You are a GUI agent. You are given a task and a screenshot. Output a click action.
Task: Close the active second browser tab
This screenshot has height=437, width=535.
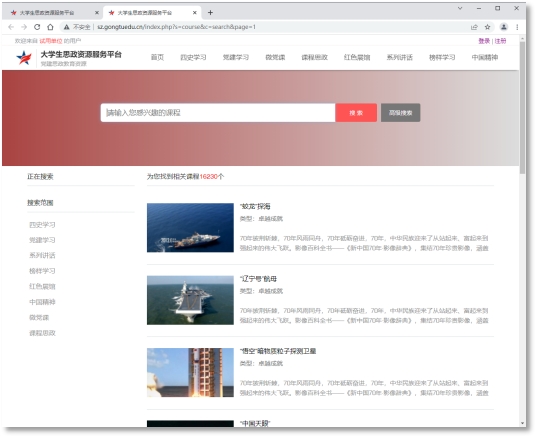tap(194, 13)
